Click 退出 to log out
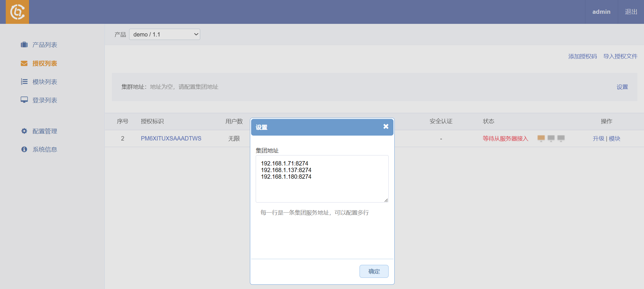 click(x=631, y=12)
